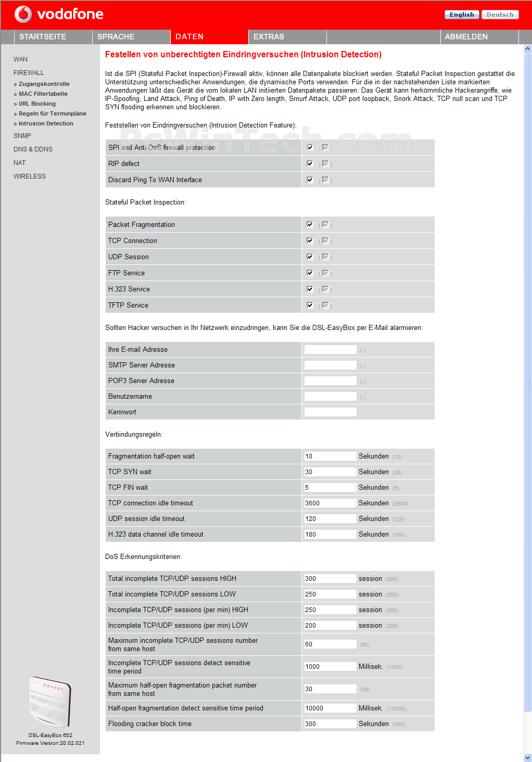The image size is (532, 762).
Task: Toggle Discard Ping To WAN Interface checkbox
Action: 310,180
